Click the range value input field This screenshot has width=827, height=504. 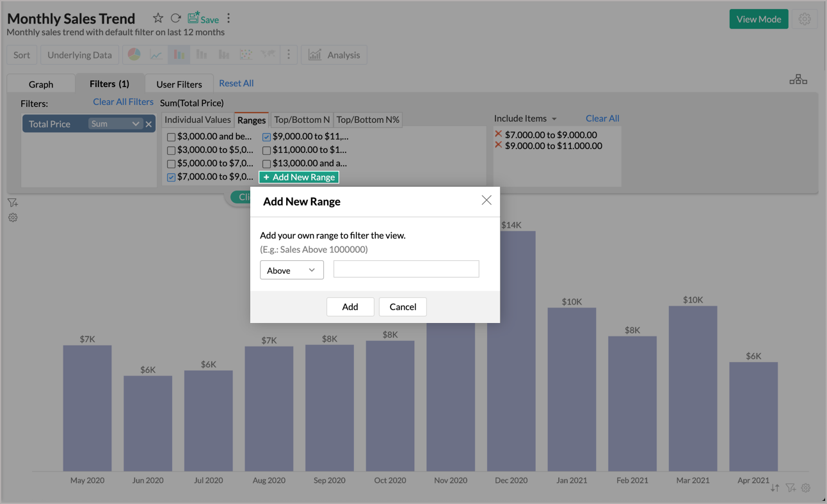point(406,269)
